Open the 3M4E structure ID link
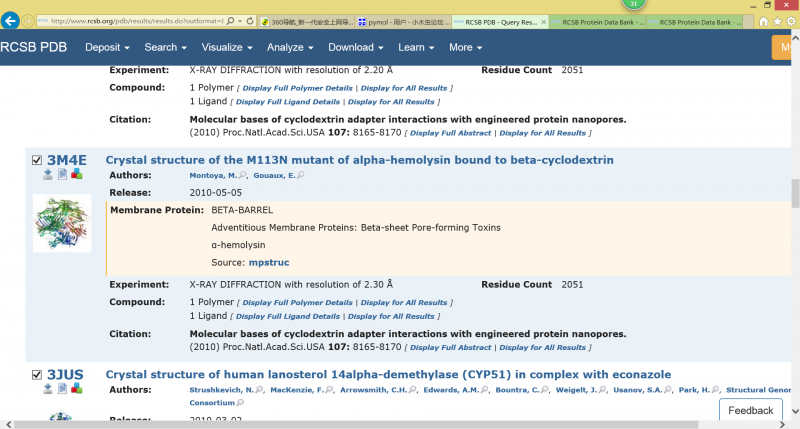 pos(66,160)
